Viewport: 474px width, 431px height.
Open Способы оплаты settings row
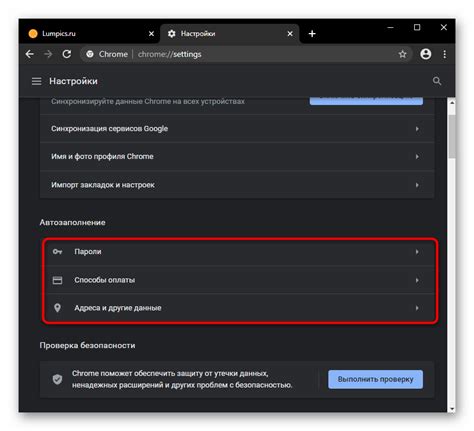click(x=240, y=280)
